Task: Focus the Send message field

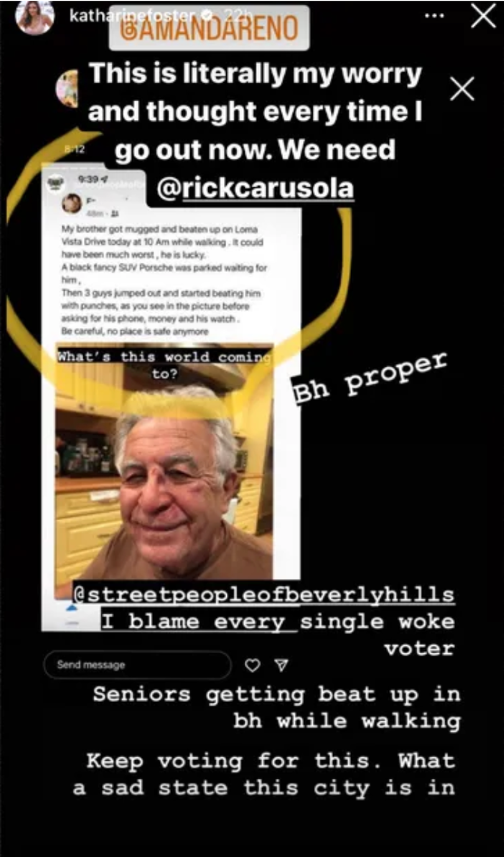Action: pos(137,665)
